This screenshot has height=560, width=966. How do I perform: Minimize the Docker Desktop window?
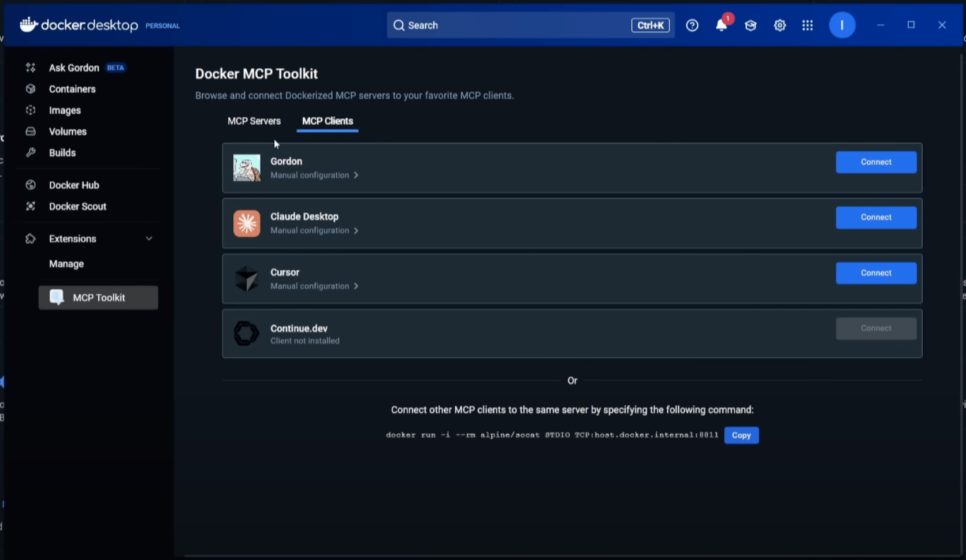pyautogui.click(x=880, y=25)
